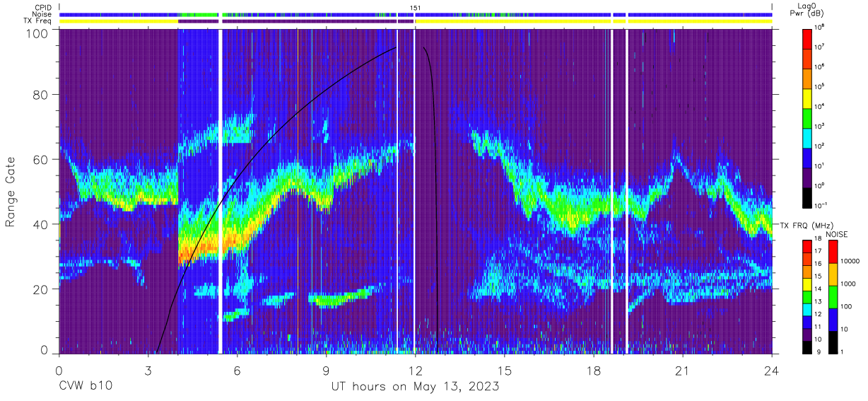Click the '9' tick label on the UT hours axis
The height and width of the screenshot is (401, 868).
click(327, 371)
